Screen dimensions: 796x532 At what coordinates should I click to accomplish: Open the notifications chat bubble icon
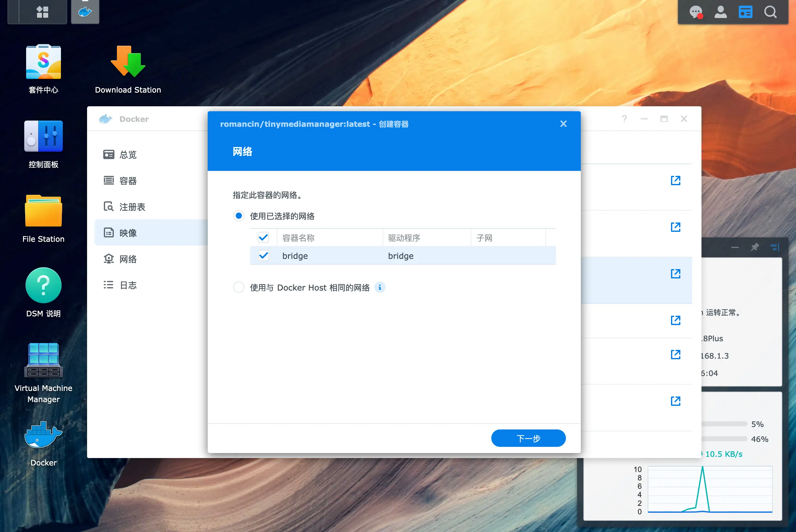696,12
